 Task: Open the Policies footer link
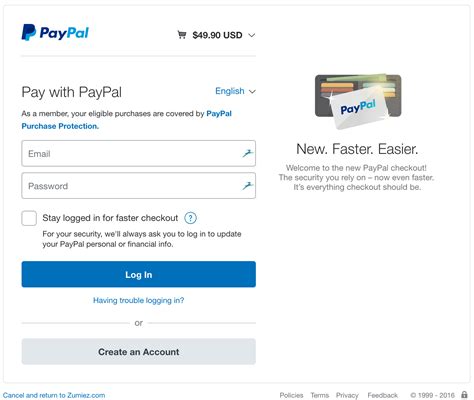[291, 395]
